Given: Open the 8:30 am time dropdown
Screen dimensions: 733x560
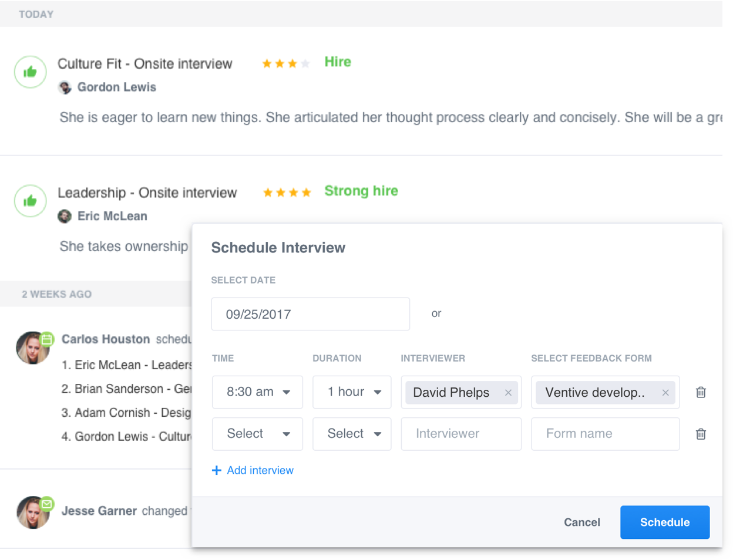Looking at the screenshot, I should coord(257,392).
